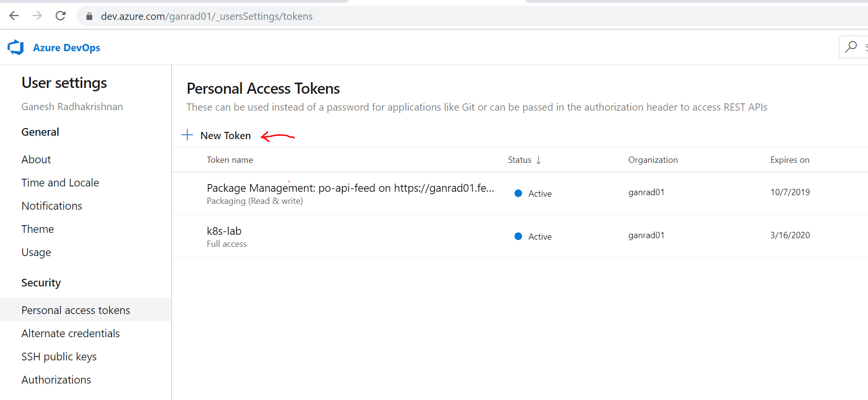Open Authorizations page
Screen dimensions: 868x400
[56, 380]
